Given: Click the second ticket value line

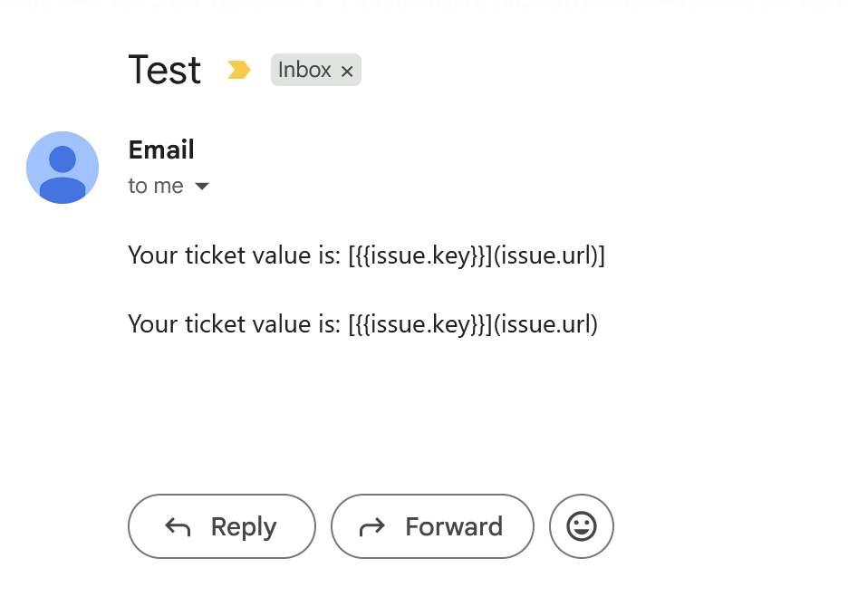Looking at the screenshot, I should point(362,323).
